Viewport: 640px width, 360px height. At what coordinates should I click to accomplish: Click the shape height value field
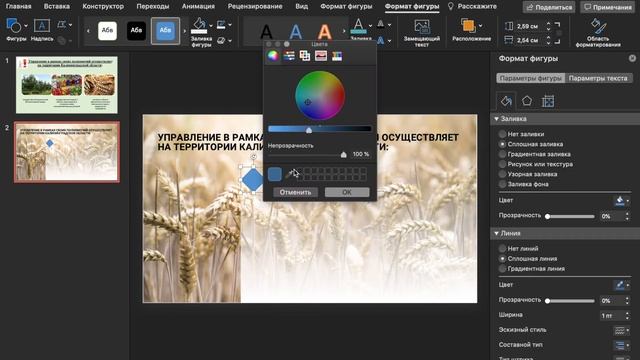tap(528, 26)
